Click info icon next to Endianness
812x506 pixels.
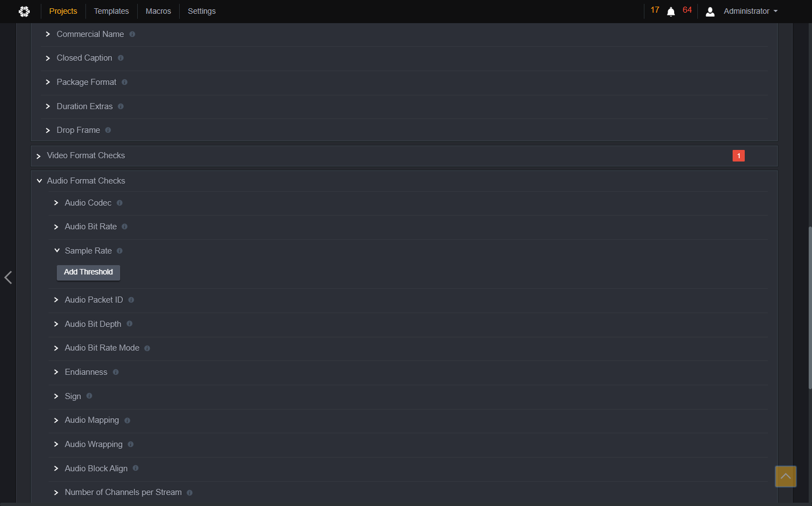click(116, 372)
